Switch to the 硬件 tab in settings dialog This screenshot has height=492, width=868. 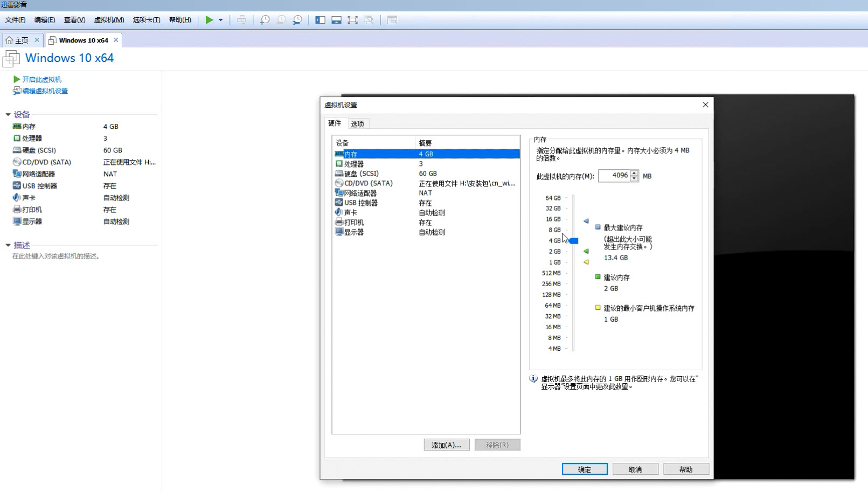coord(335,123)
